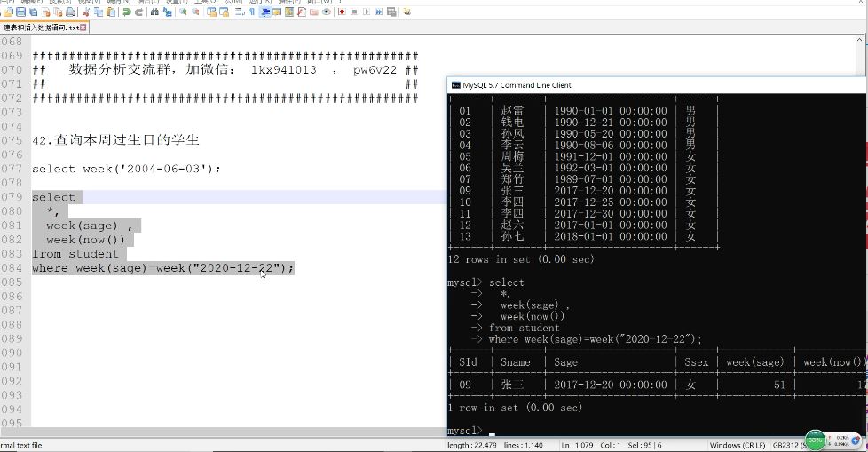
Task: Redo edit with the Redo arrow icon
Action: pyautogui.click(x=139, y=12)
